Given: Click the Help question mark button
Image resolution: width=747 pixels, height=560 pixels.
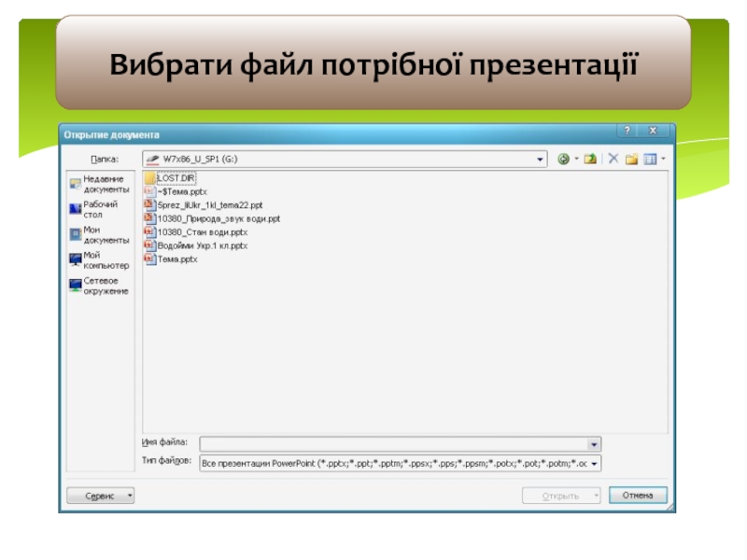Looking at the screenshot, I should [627, 131].
